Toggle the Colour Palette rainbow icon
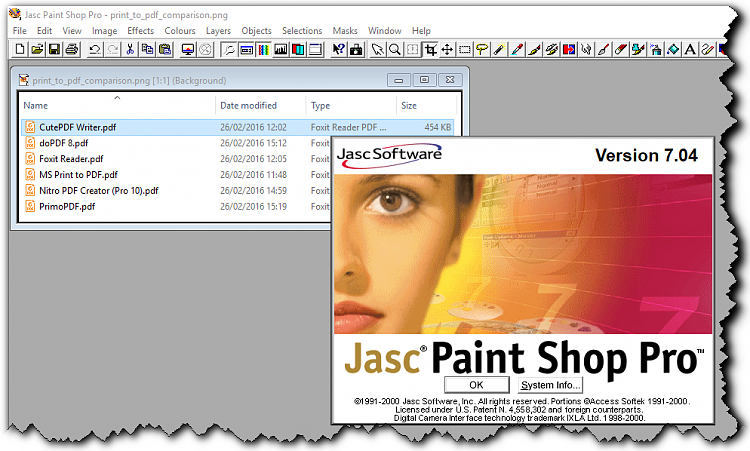Screen dimensions: 750x451 tap(264, 49)
